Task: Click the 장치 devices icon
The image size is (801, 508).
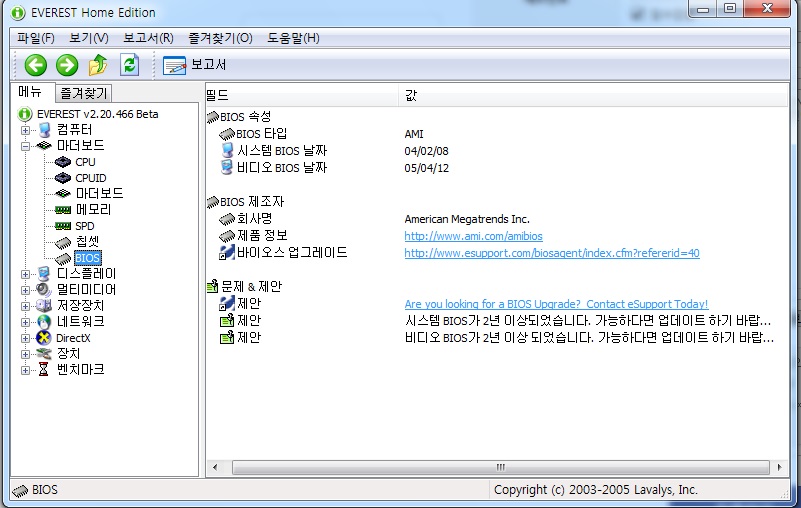Action: [x=44, y=354]
